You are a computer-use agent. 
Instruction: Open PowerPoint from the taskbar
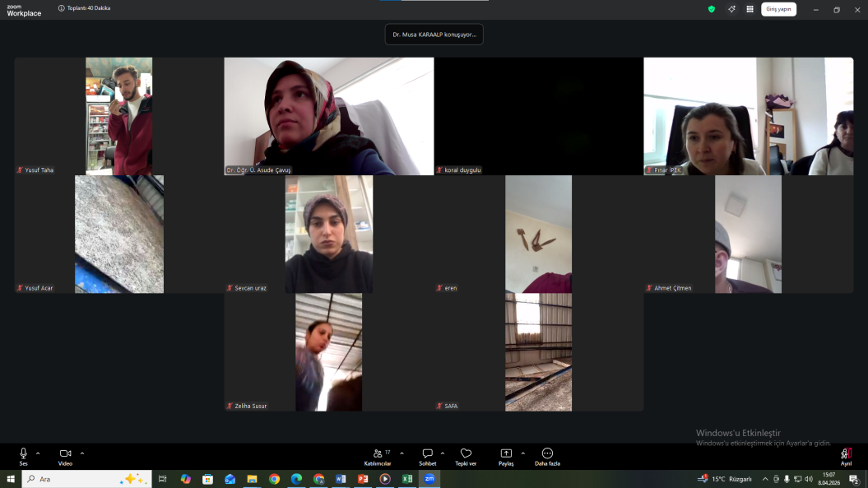point(363,479)
